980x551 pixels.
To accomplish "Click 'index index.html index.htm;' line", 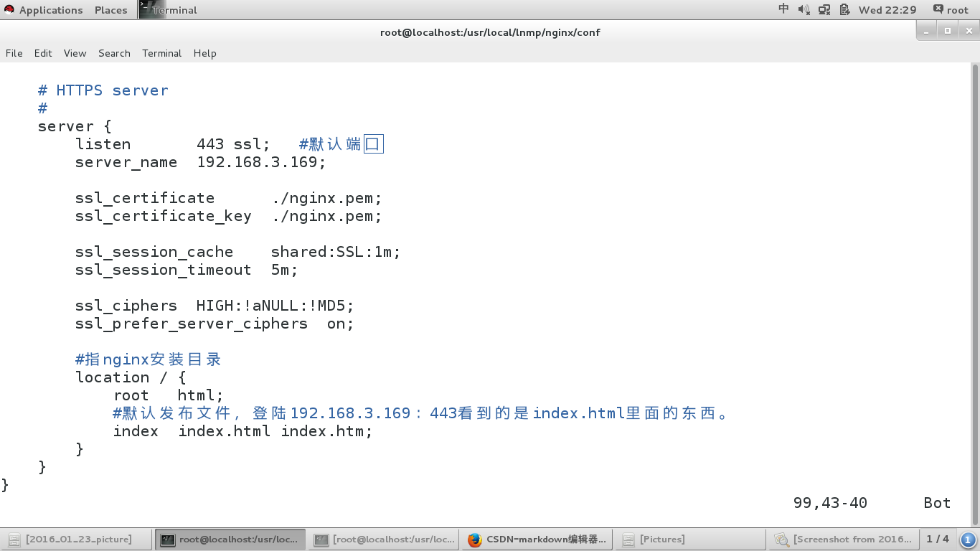I will coord(243,431).
